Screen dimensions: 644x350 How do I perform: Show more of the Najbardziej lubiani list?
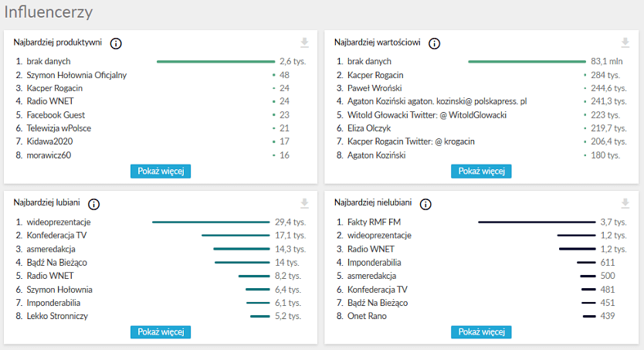(x=160, y=331)
